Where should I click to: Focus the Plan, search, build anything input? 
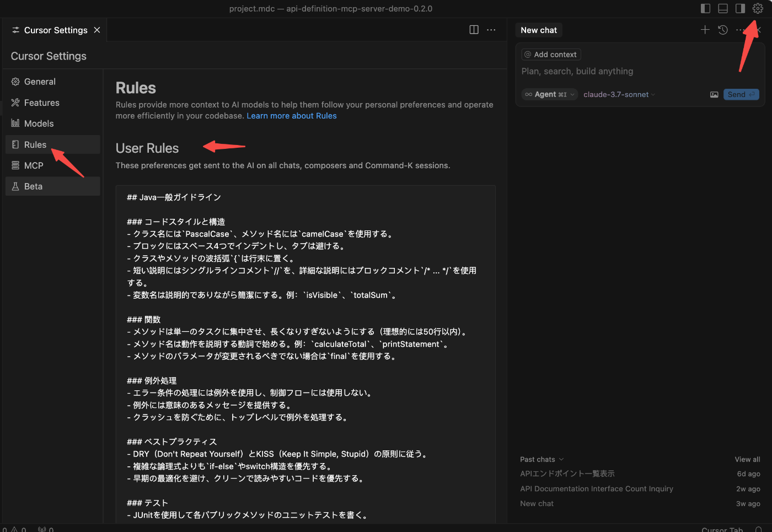[x=640, y=71]
